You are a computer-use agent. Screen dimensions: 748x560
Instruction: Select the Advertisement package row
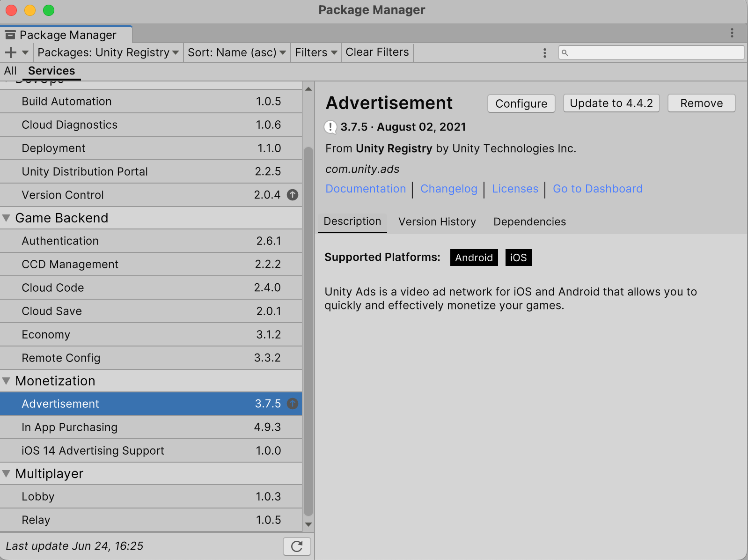coord(151,404)
